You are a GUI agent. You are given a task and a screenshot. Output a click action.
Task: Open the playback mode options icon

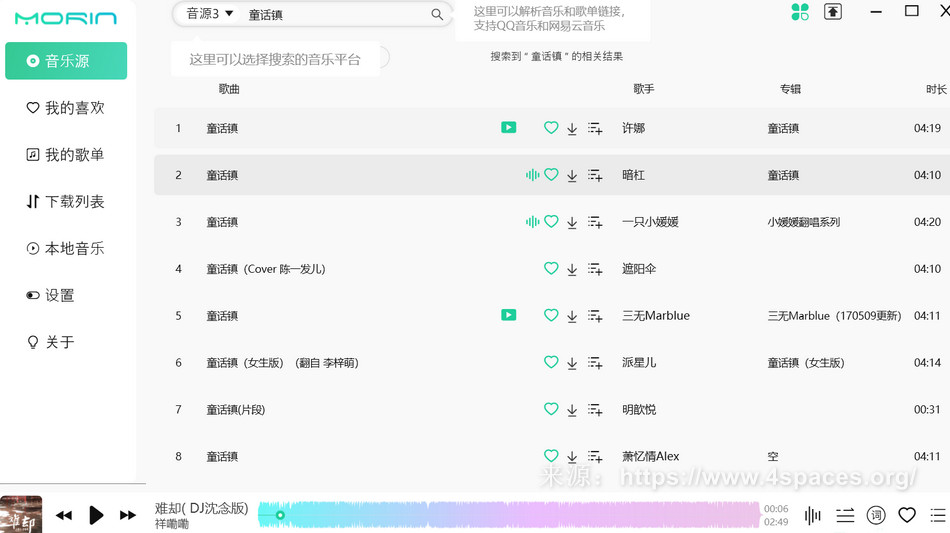[845, 515]
